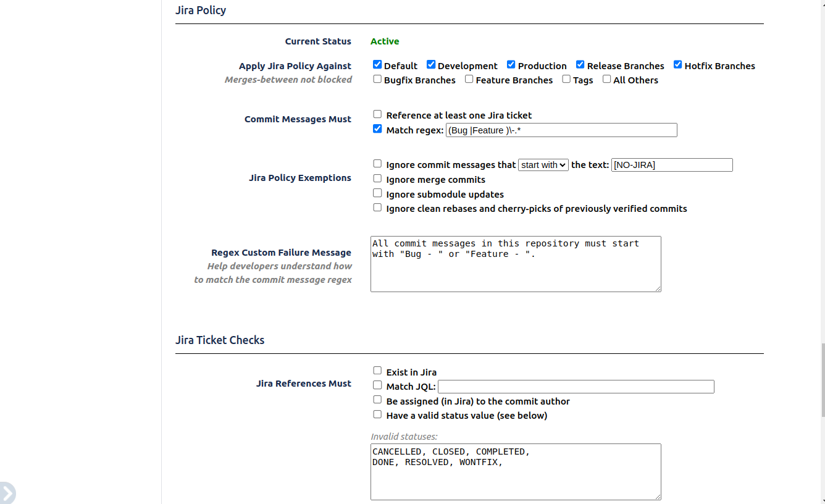Check Have a valid status value

click(377, 414)
